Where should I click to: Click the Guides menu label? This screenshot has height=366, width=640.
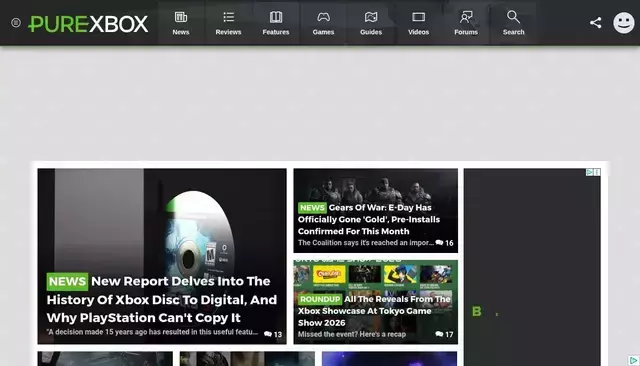coord(371,32)
